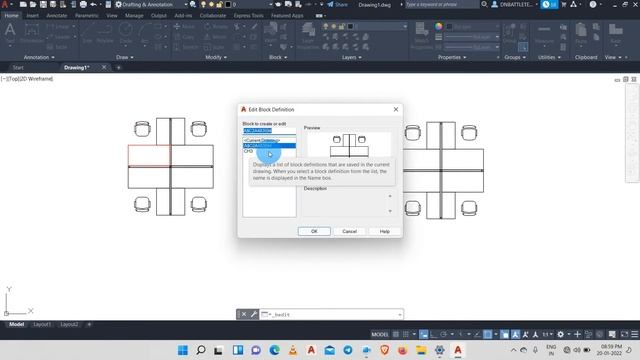Image resolution: width=640 pixels, height=360 pixels.
Task: Expand the Layers panel flyout
Action: [351, 58]
